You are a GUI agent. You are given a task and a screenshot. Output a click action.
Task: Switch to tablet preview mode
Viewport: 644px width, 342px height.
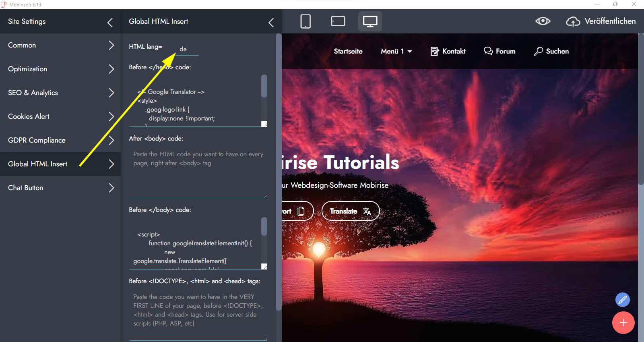(x=338, y=21)
